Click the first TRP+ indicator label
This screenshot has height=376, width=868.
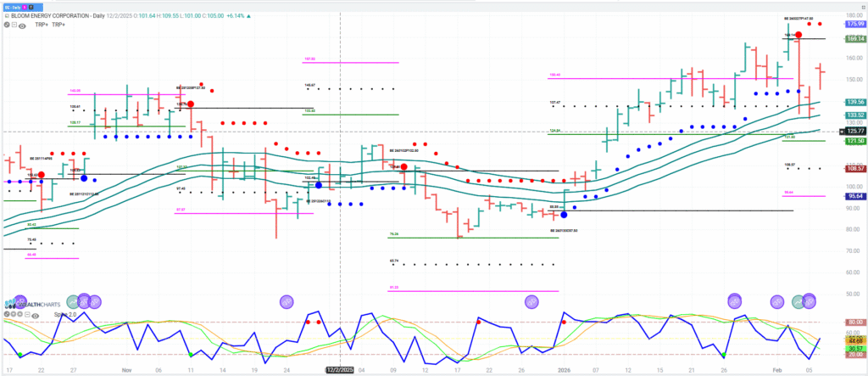pyautogui.click(x=40, y=25)
